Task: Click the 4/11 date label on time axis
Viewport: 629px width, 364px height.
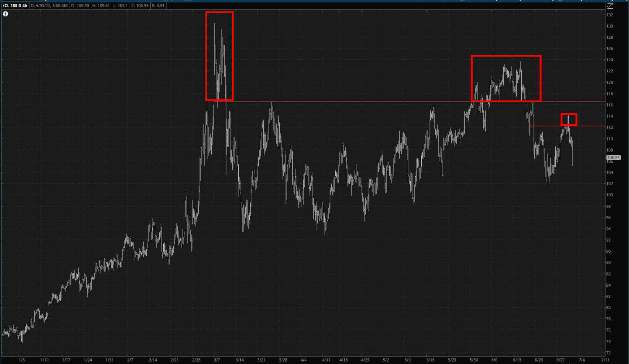Action: click(326, 360)
